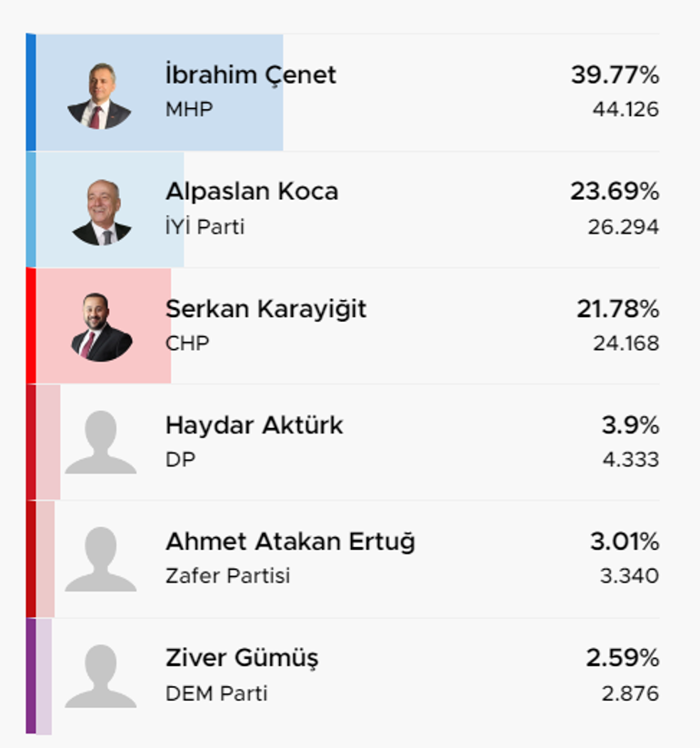Select the Zafer Partisi party label
The image size is (700, 748).
point(227,576)
